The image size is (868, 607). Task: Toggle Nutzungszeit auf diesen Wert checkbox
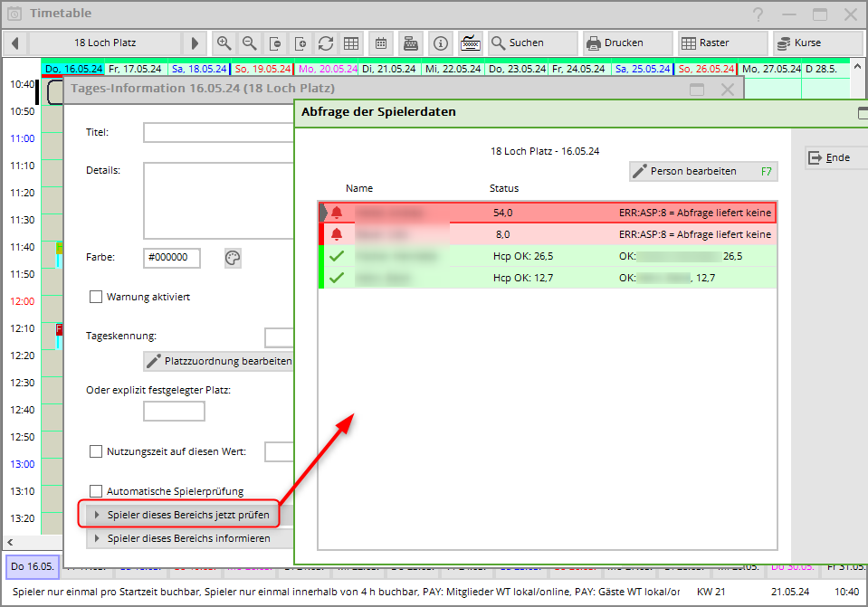96,451
